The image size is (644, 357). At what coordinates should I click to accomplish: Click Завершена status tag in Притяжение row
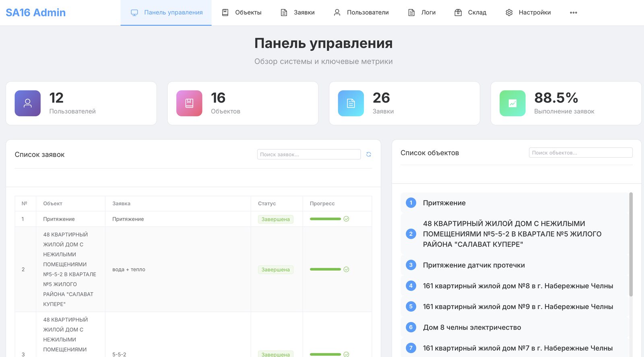(276, 219)
